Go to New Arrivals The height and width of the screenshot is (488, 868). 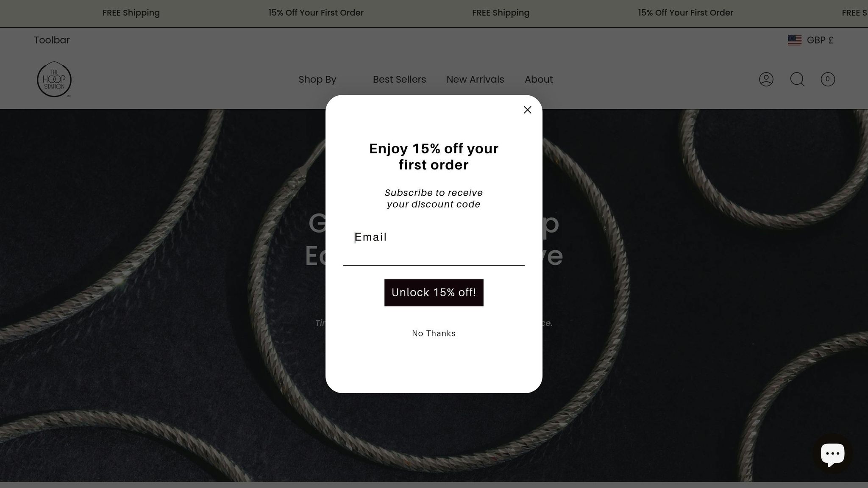[475, 79]
